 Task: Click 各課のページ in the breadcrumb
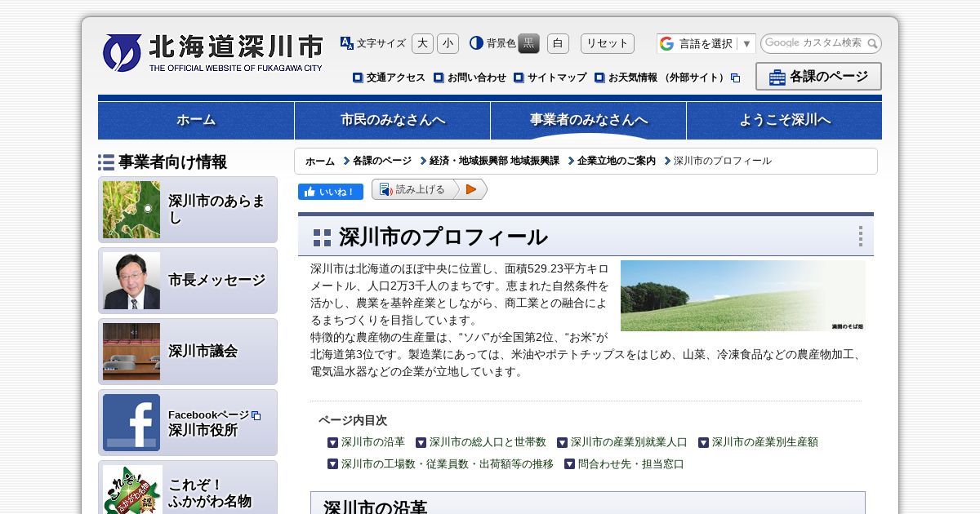pyautogui.click(x=382, y=161)
